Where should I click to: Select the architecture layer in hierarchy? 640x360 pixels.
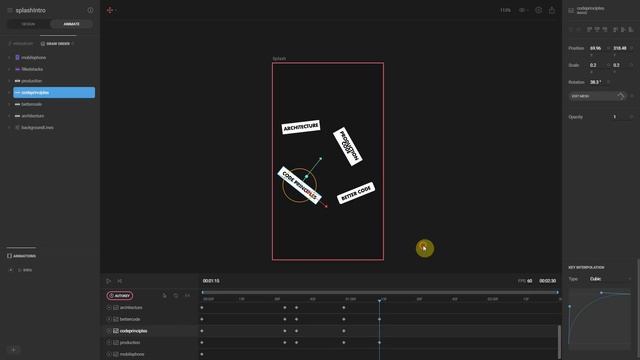coord(33,116)
